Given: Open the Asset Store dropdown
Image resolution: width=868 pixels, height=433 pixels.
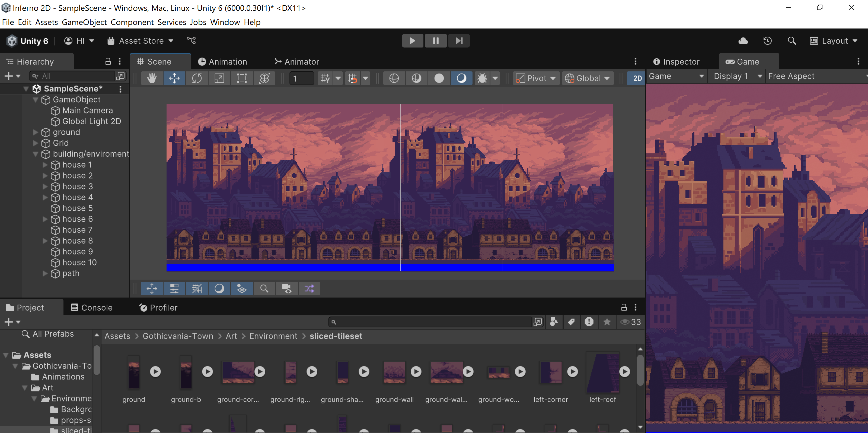Looking at the screenshot, I should (140, 41).
